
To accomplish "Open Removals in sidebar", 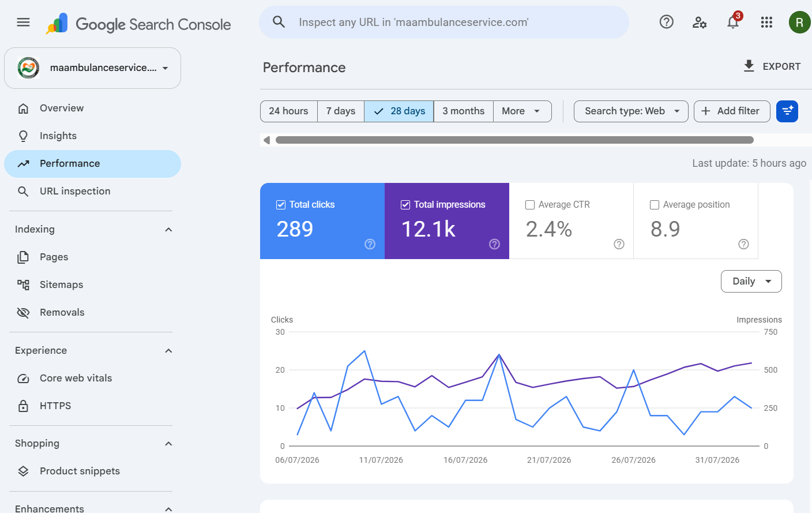I will [92, 312].
